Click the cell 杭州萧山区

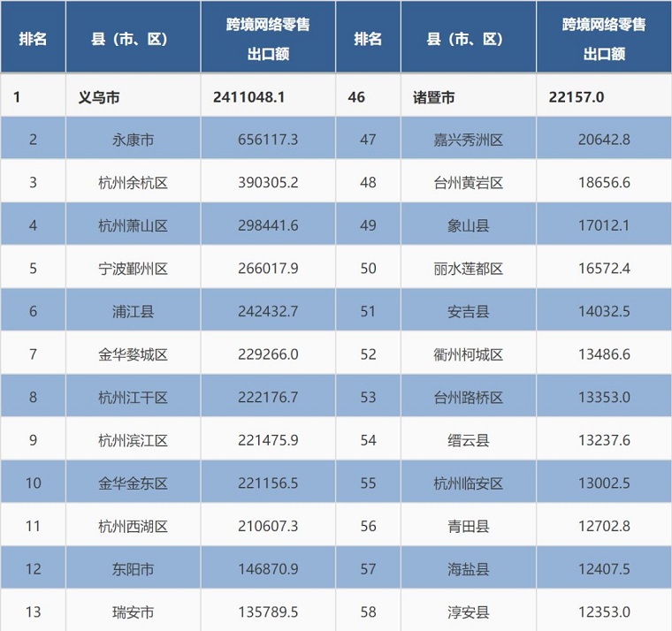[133, 225]
